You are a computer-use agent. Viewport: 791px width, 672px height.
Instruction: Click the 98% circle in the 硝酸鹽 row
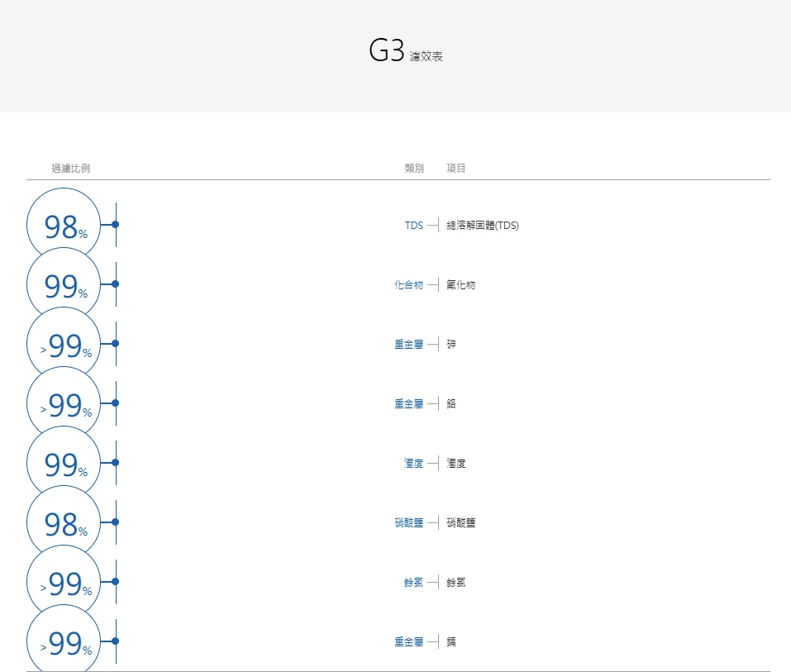click(x=64, y=522)
